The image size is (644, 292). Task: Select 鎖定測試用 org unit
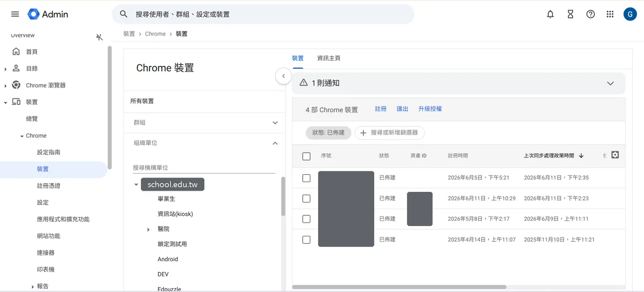(172, 244)
